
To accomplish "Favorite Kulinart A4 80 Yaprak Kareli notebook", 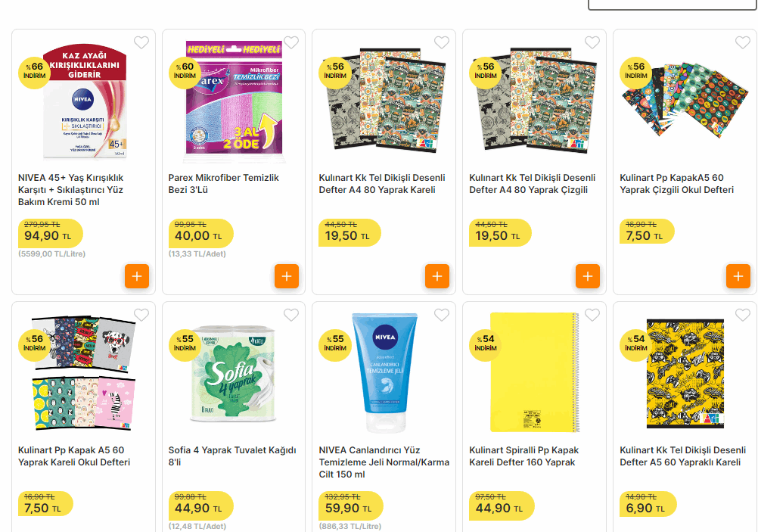I will click(x=442, y=43).
